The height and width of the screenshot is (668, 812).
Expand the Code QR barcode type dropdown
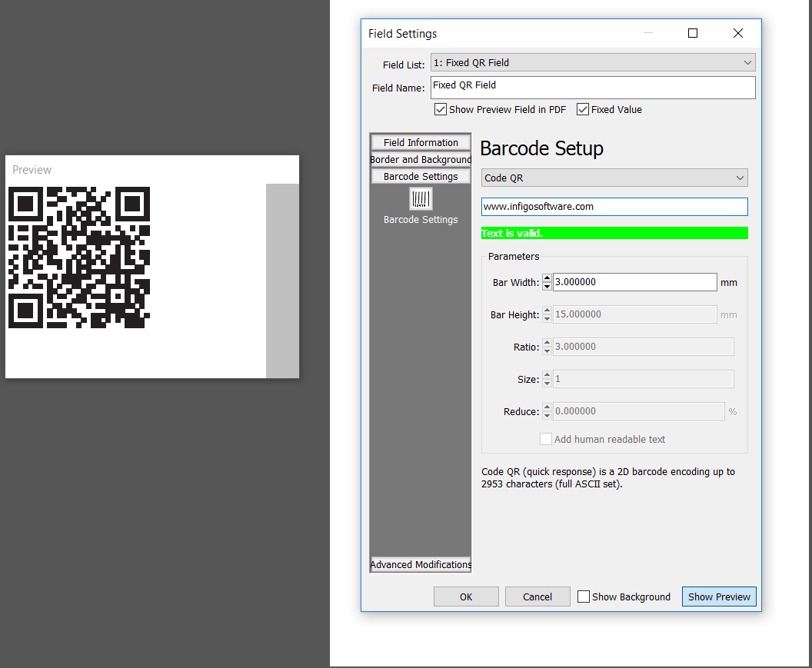[614, 178]
